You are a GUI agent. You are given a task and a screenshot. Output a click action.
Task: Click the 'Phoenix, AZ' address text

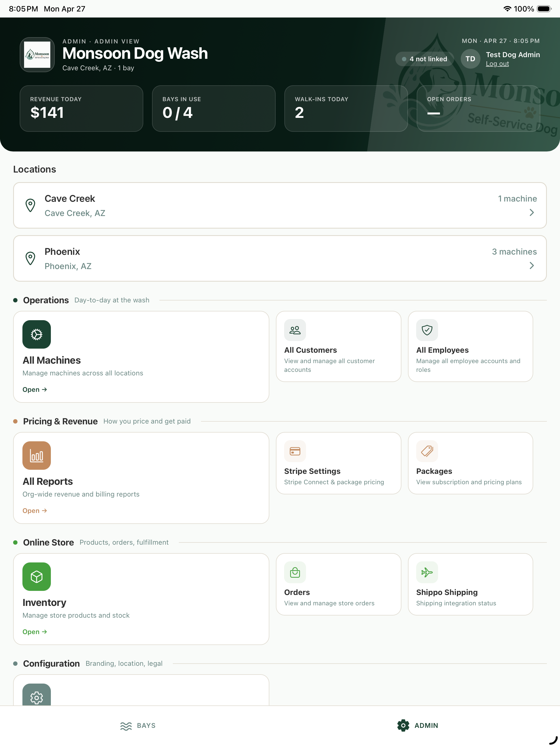click(68, 266)
